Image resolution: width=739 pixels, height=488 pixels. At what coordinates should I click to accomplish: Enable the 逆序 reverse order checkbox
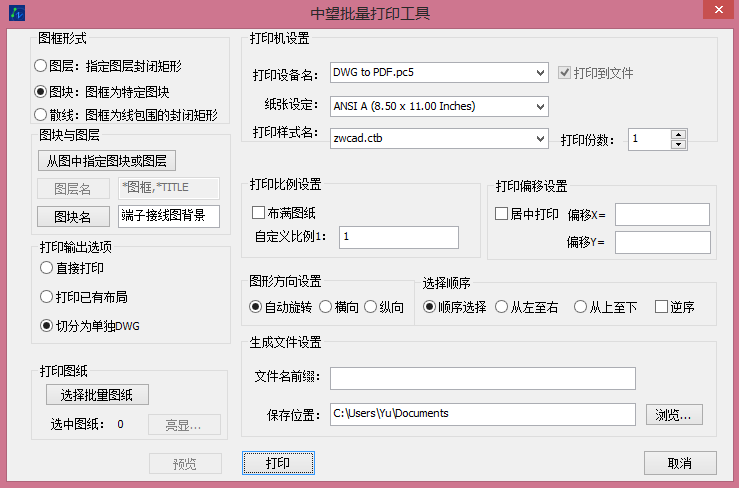[x=661, y=307]
